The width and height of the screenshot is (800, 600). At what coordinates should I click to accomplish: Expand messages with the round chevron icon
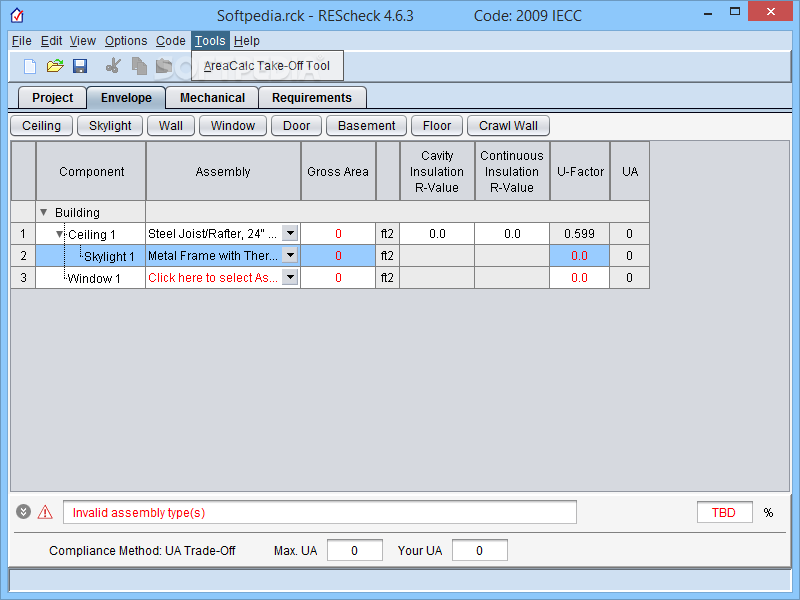(x=23, y=511)
